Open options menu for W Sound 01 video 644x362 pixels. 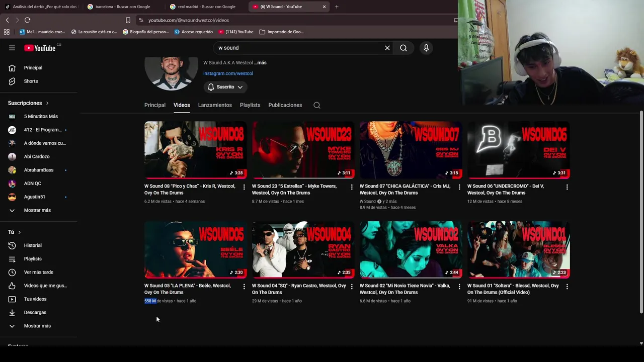click(x=567, y=287)
